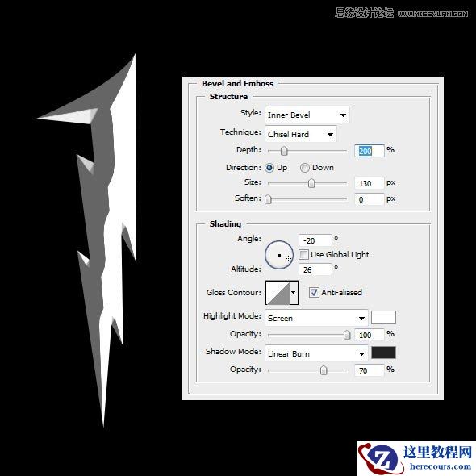Click the Highlight Opacity field showing 100

370,335
